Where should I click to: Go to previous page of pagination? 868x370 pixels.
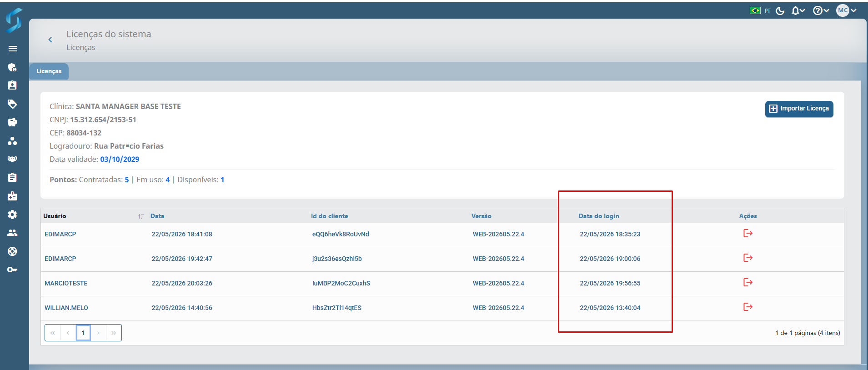point(68,333)
